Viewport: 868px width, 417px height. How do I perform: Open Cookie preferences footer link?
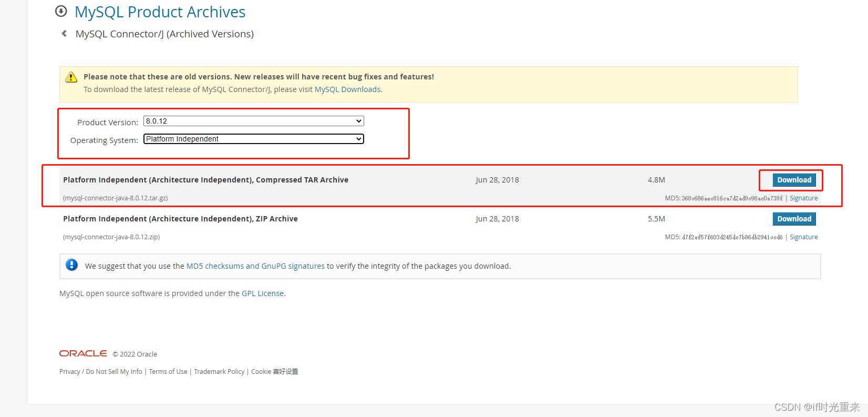click(x=274, y=371)
